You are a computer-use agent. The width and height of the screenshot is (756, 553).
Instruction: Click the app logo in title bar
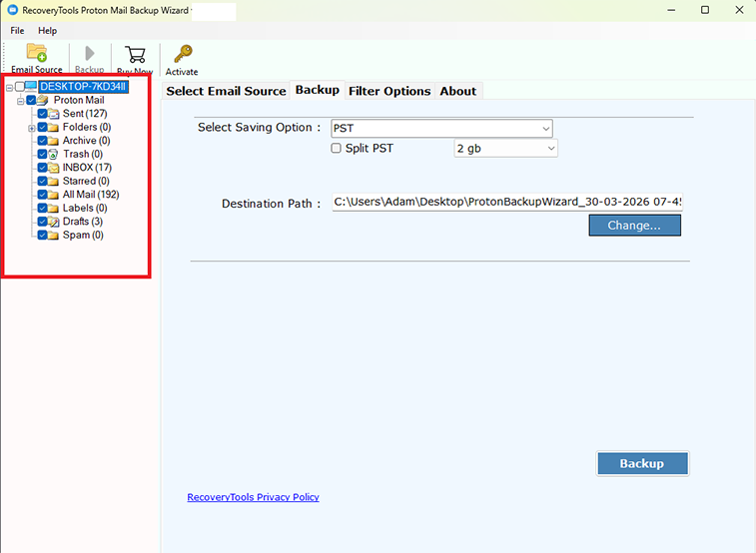pyautogui.click(x=13, y=10)
